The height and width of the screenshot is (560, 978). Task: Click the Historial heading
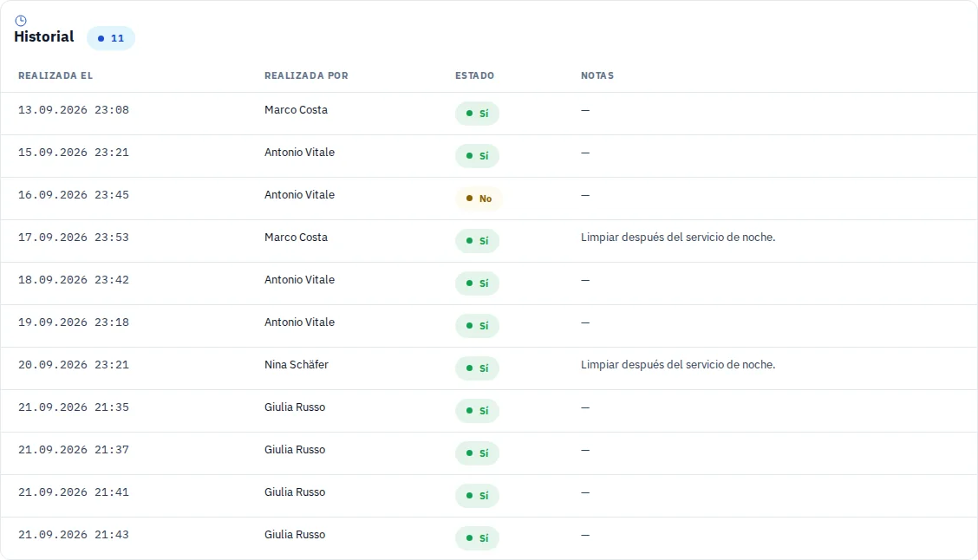click(43, 36)
